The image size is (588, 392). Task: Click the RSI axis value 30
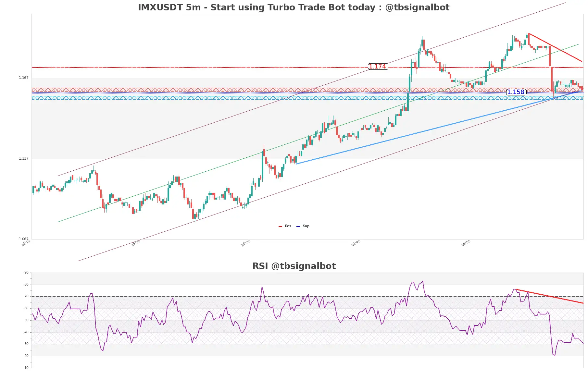pyautogui.click(x=26, y=344)
